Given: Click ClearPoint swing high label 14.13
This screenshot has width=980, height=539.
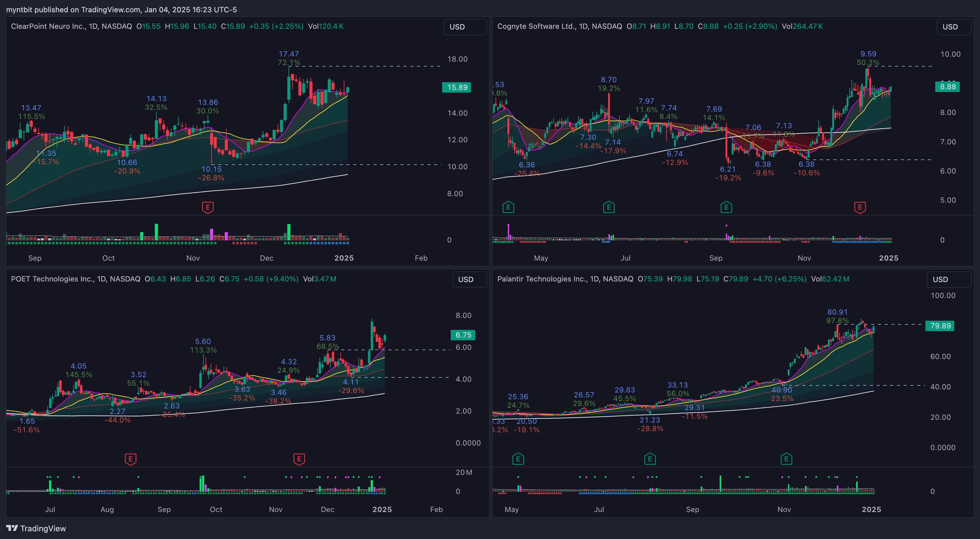Looking at the screenshot, I should pos(156,99).
